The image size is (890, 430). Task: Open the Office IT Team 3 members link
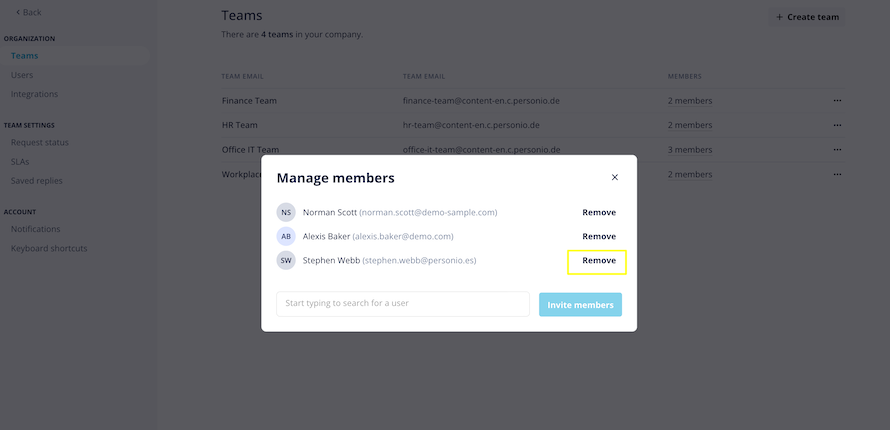[x=690, y=150]
